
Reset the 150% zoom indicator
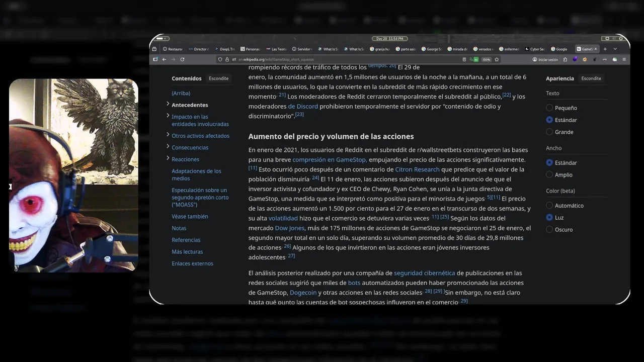[487, 59]
